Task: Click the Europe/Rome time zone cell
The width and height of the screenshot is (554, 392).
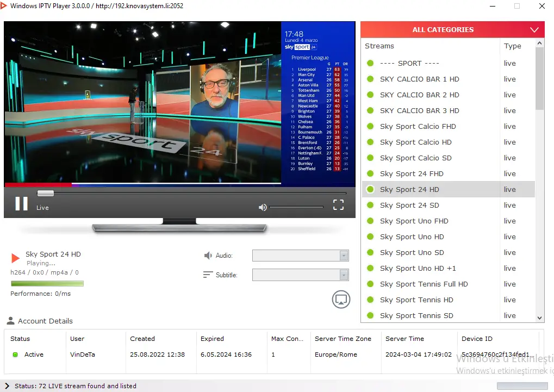Action: (336, 354)
